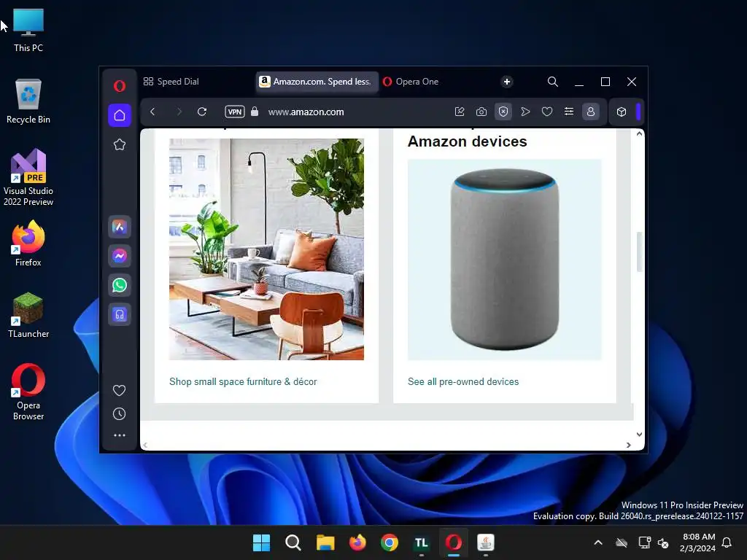Click the padlock site security icon

point(255,112)
